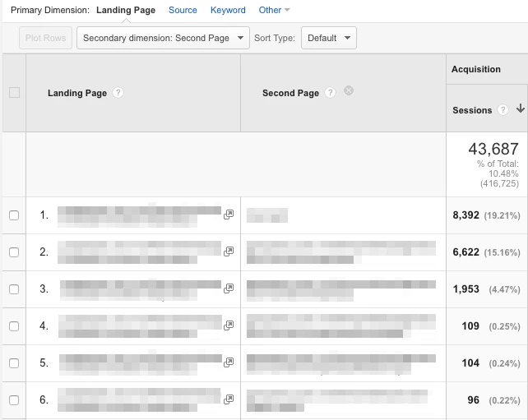Click the Primary Dimension label
528x420 pixels.
pyautogui.click(x=50, y=10)
